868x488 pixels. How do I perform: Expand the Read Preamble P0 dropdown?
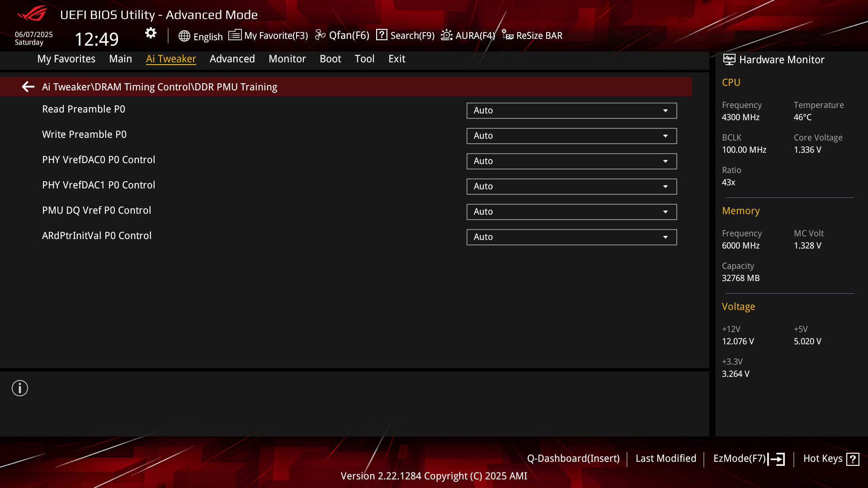click(571, 111)
